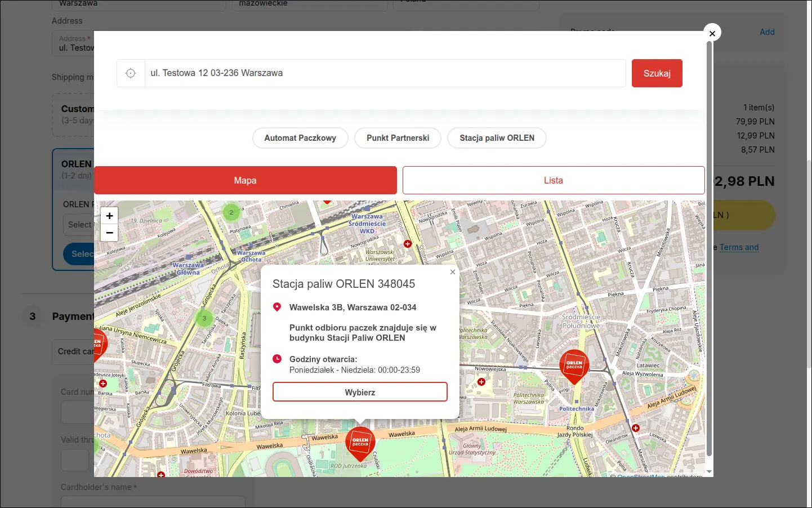Toggle Punkt Partnerski filter
This screenshot has height=508, width=812.
(x=398, y=138)
